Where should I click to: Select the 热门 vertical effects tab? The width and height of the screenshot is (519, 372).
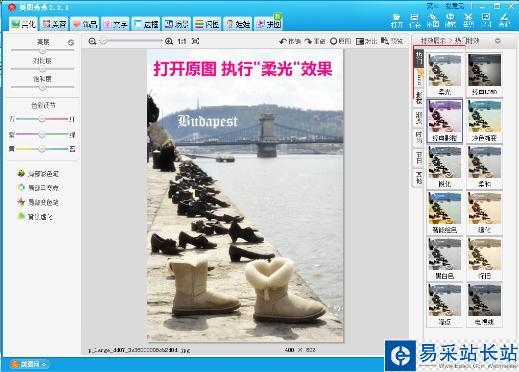[419, 58]
